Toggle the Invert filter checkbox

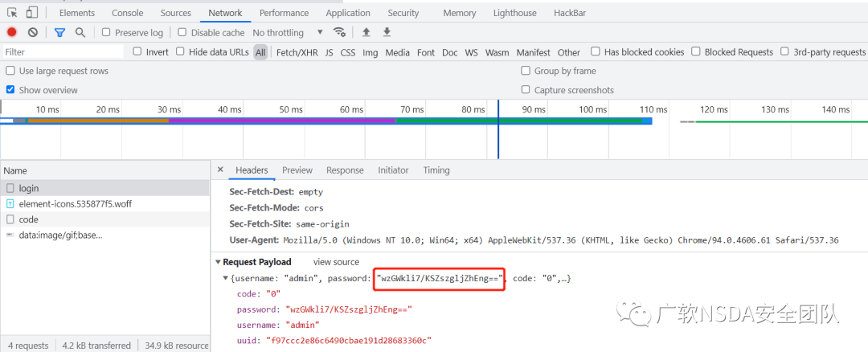pyautogui.click(x=137, y=51)
